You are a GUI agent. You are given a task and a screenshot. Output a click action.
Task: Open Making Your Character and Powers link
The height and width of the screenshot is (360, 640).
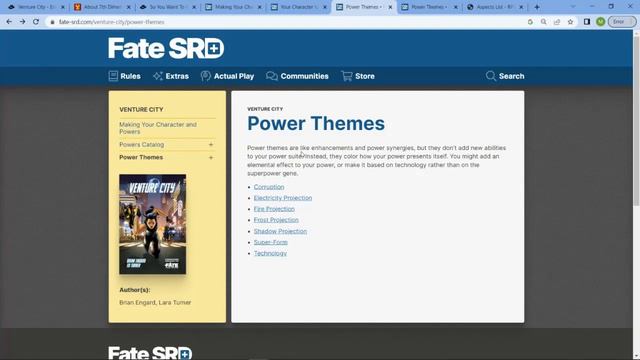(x=158, y=128)
